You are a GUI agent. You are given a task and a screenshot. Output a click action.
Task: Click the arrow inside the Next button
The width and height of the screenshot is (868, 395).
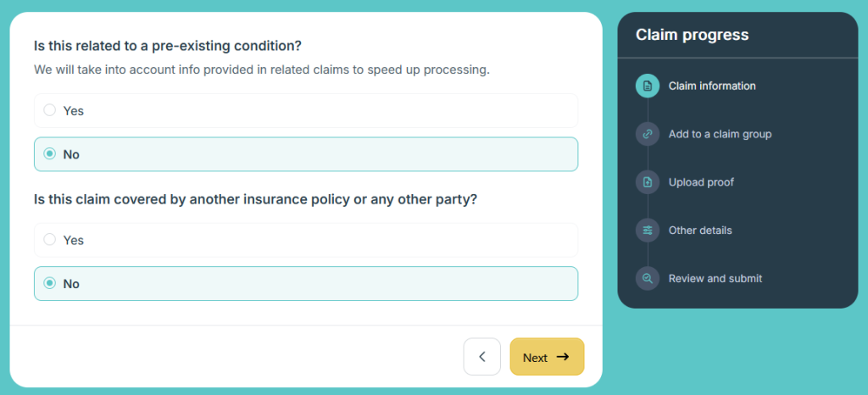(x=562, y=357)
